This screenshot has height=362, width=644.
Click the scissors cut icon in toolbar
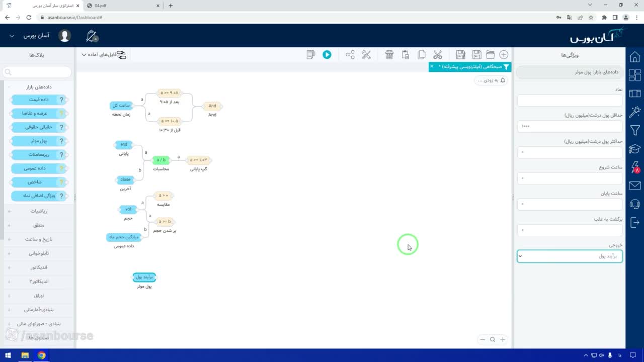[438, 55]
